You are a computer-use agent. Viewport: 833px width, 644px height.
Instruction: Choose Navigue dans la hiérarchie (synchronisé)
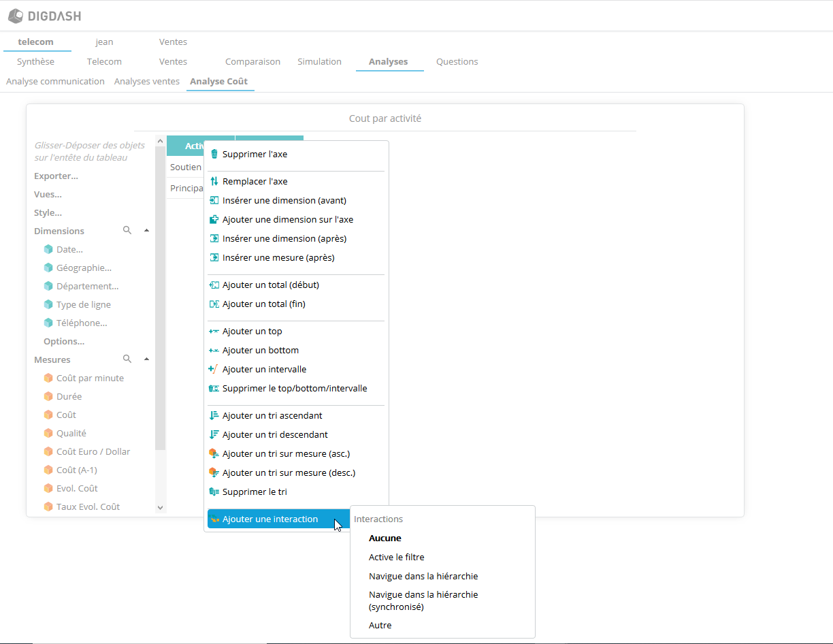[423, 600]
